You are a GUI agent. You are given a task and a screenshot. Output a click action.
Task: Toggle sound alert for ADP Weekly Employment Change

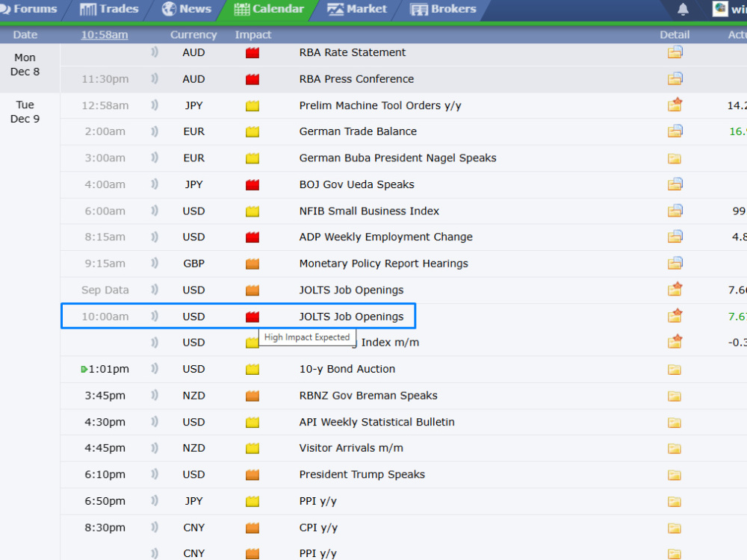click(155, 236)
